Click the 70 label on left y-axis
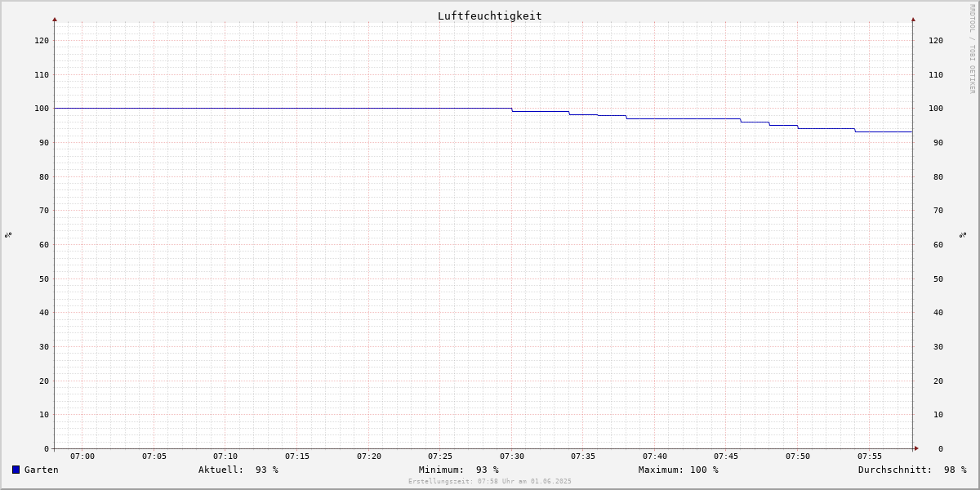The height and width of the screenshot is (490, 980). coord(44,210)
